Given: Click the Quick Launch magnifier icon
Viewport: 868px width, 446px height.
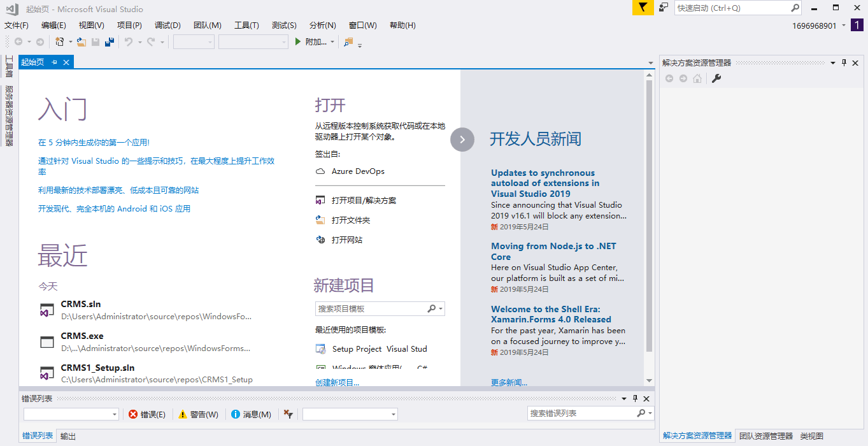Looking at the screenshot, I should coord(795,8).
